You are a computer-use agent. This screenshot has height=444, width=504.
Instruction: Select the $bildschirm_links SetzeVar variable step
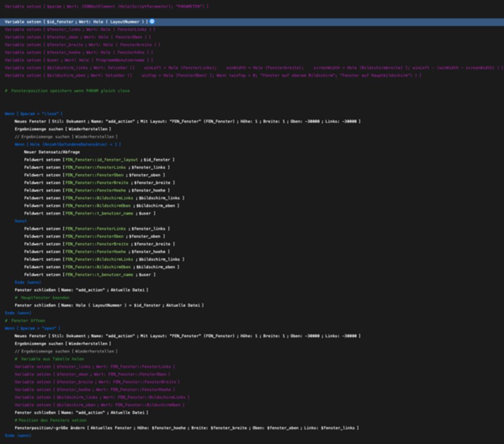point(254,68)
